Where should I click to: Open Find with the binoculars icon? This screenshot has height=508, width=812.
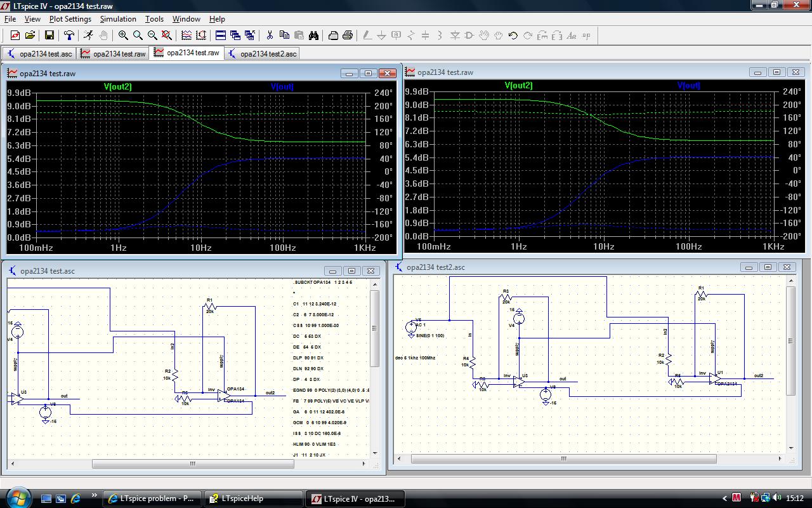[313, 36]
